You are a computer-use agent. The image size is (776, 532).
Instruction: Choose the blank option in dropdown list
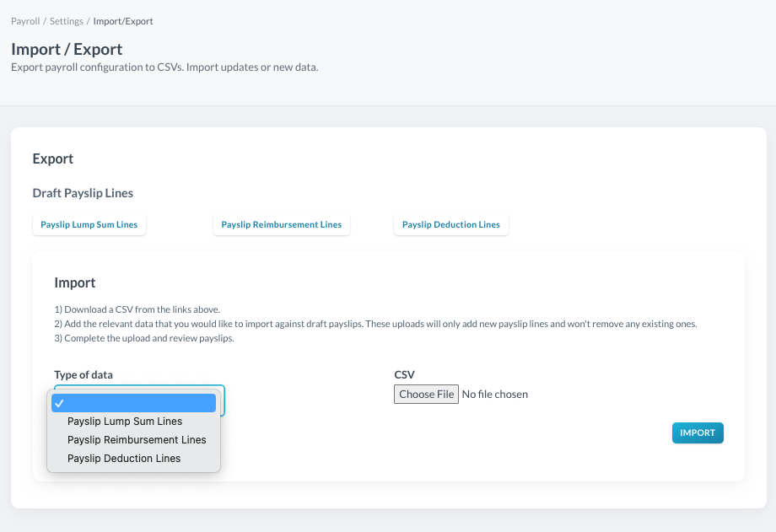pyautogui.click(x=135, y=404)
